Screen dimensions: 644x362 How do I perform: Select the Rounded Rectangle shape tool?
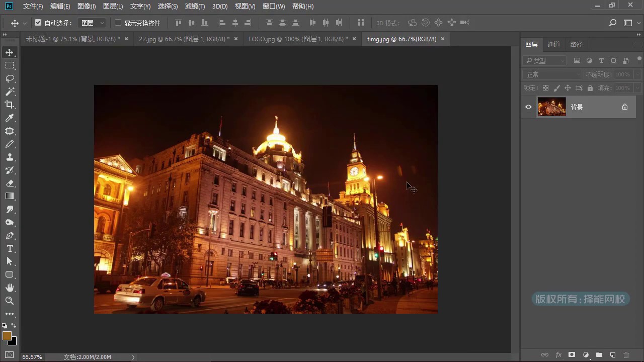coord(10,275)
